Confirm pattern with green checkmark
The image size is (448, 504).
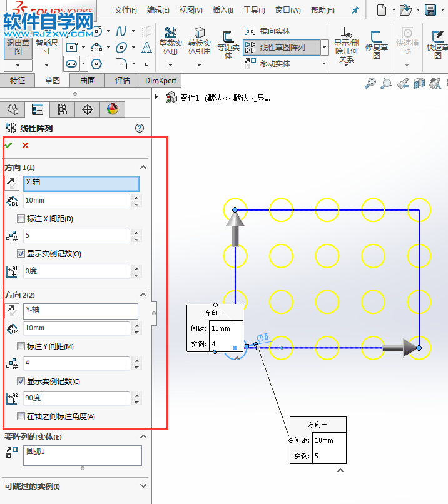8,145
